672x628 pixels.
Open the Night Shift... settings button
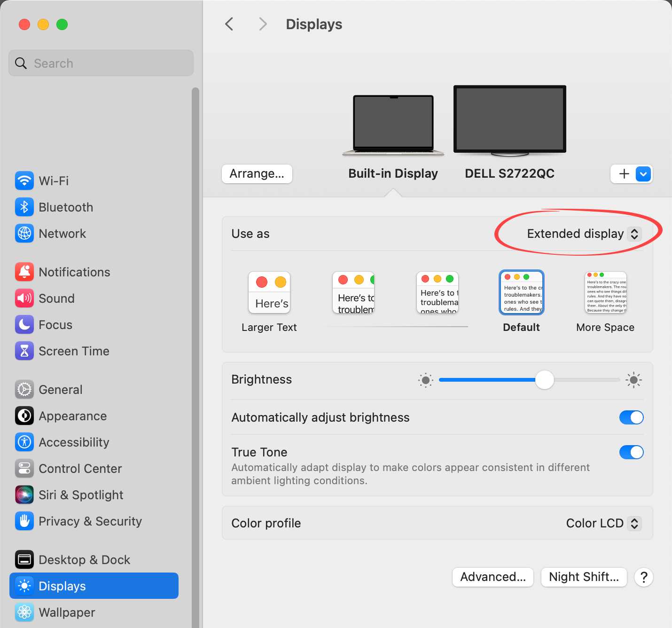pyautogui.click(x=584, y=577)
